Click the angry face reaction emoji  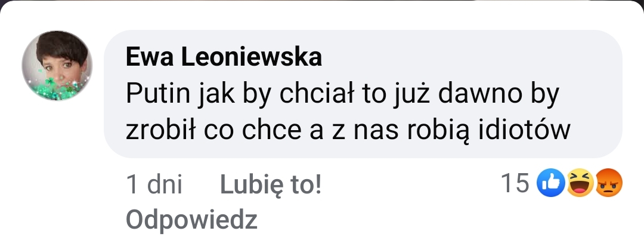(609, 183)
